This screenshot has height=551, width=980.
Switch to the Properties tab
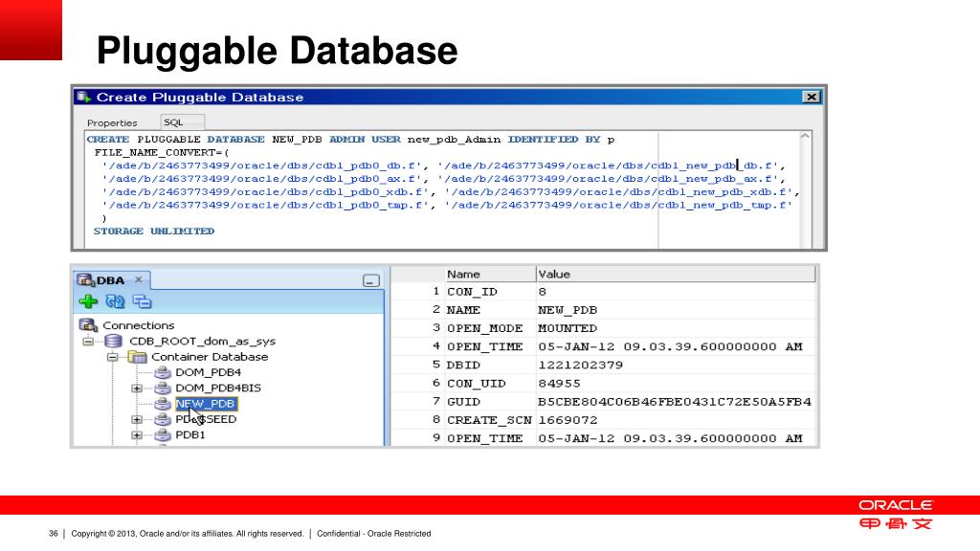click(x=112, y=122)
